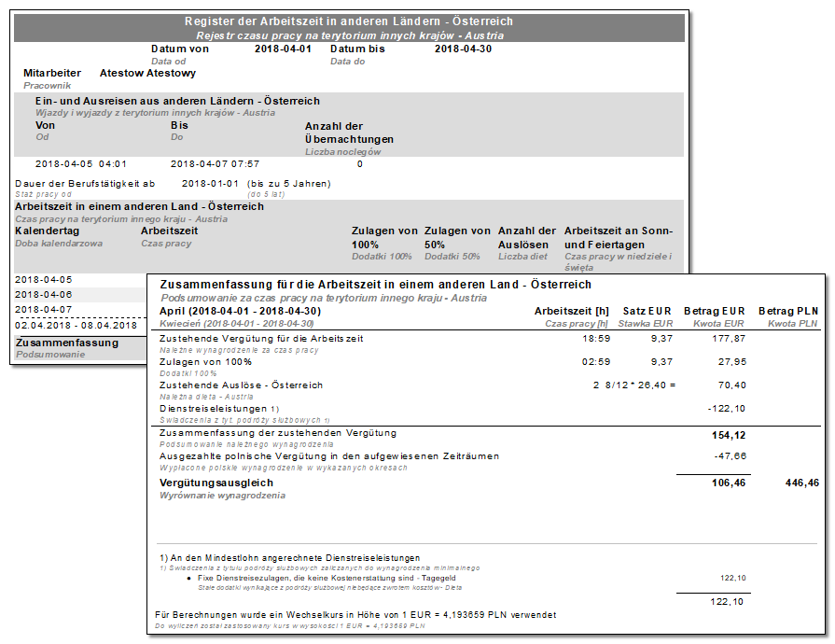Click the date 2018-01-01

(x=210, y=184)
